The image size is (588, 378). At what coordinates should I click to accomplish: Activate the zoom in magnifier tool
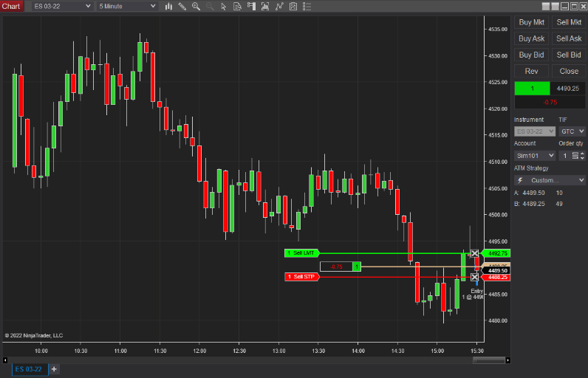coord(196,7)
